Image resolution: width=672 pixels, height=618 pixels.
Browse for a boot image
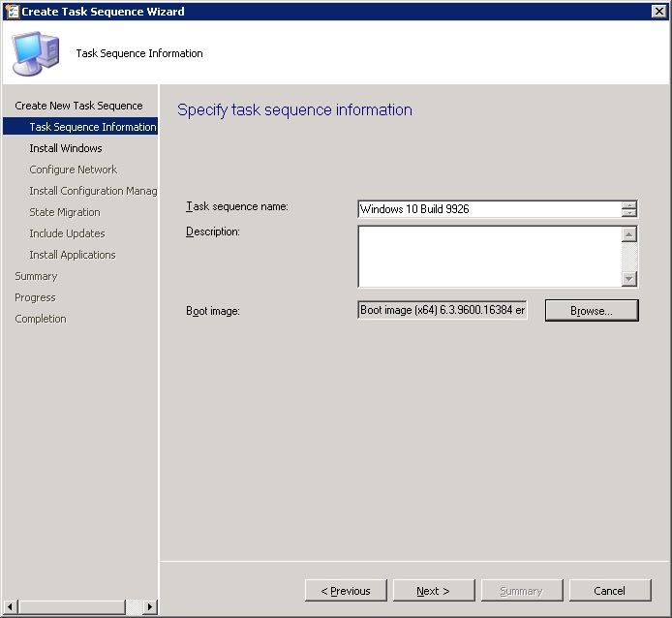tap(591, 311)
